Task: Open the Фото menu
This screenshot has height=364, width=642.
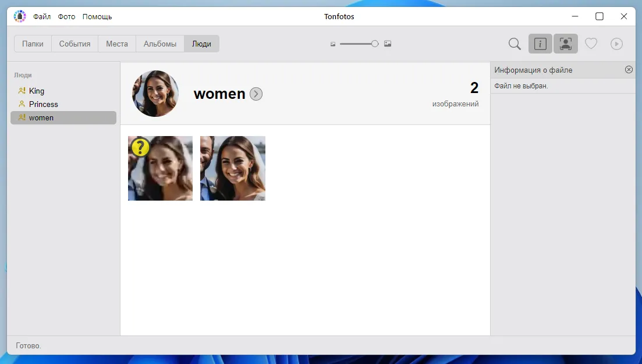Action: click(x=66, y=16)
